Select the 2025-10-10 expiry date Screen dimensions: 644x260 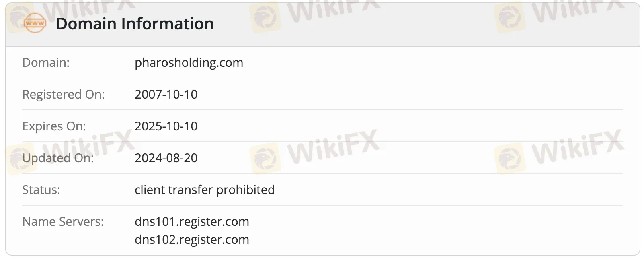[166, 126]
